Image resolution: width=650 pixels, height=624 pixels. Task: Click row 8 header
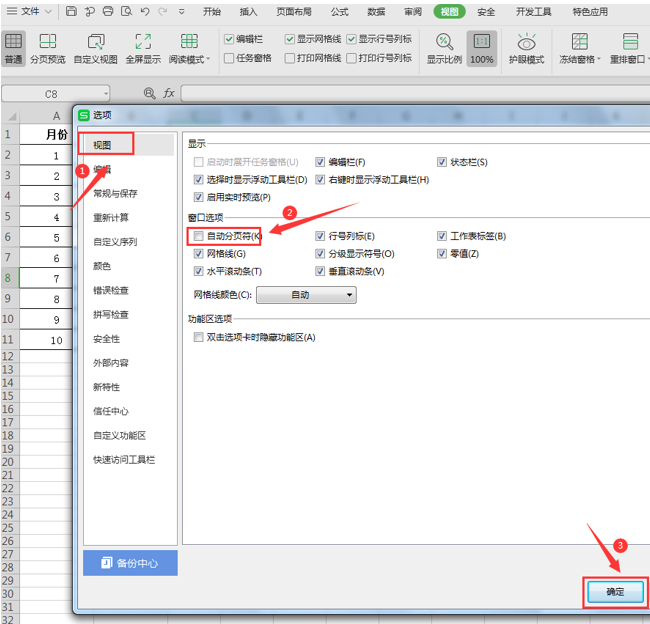[9, 278]
